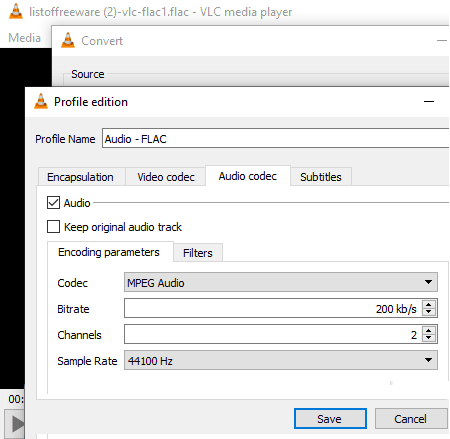Click the VLC cone icon in Convert dialog

tap(68, 40)
